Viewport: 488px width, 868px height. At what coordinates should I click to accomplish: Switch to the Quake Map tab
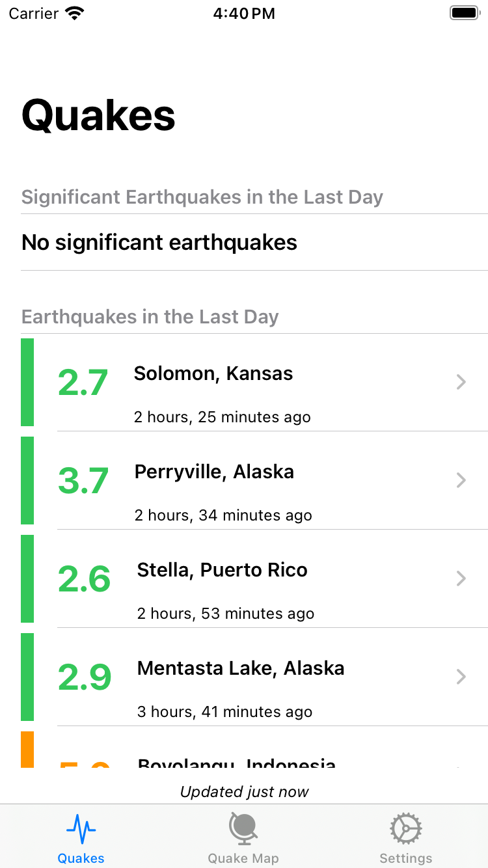click(x=243, y=836)
